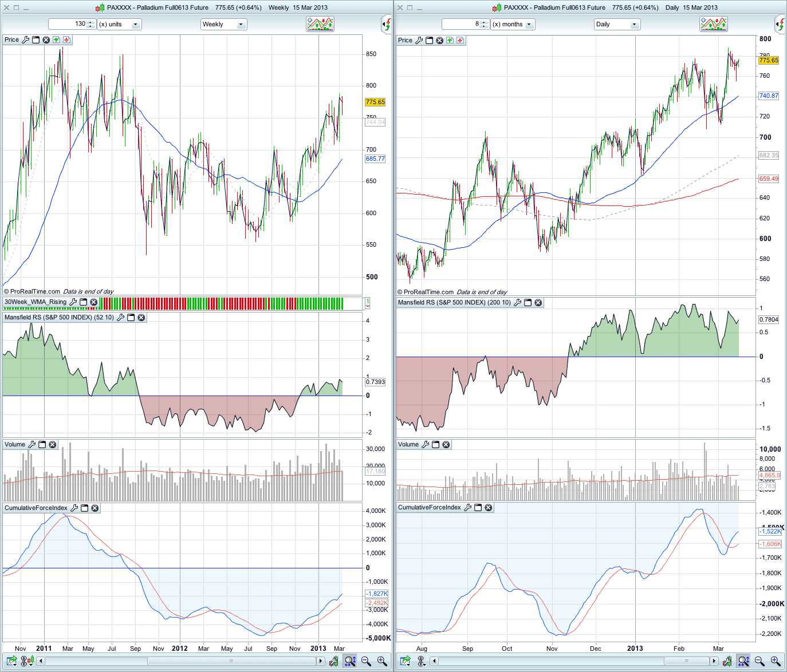787x672 pixels.
Task: Open wrench settings for daily CumulativeForceIndex
Action: tap(468, 508)
